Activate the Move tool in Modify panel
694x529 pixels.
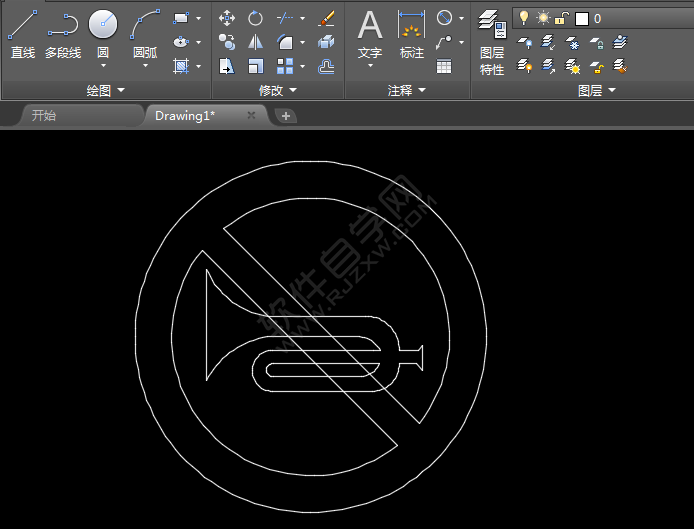(x=227, y=18)
